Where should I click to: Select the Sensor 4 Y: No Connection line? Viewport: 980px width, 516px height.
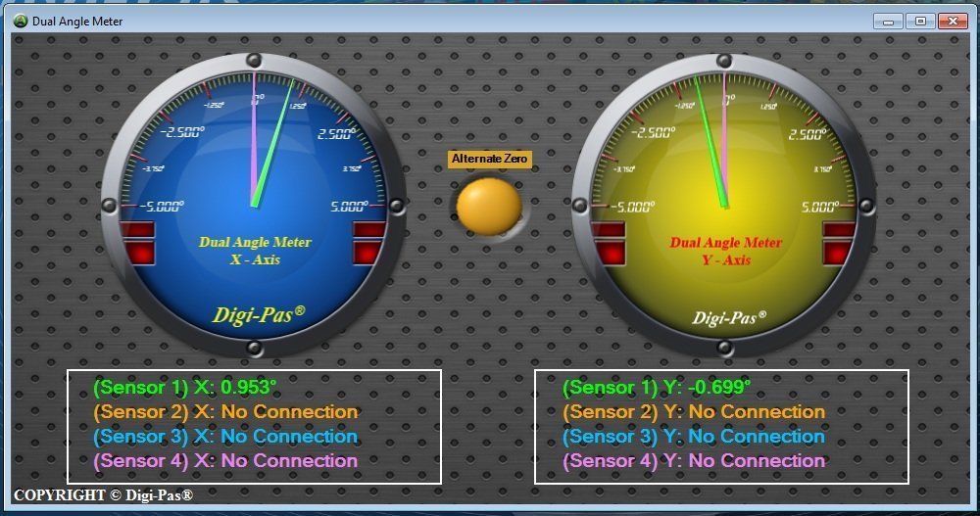[x=694, y=460]
